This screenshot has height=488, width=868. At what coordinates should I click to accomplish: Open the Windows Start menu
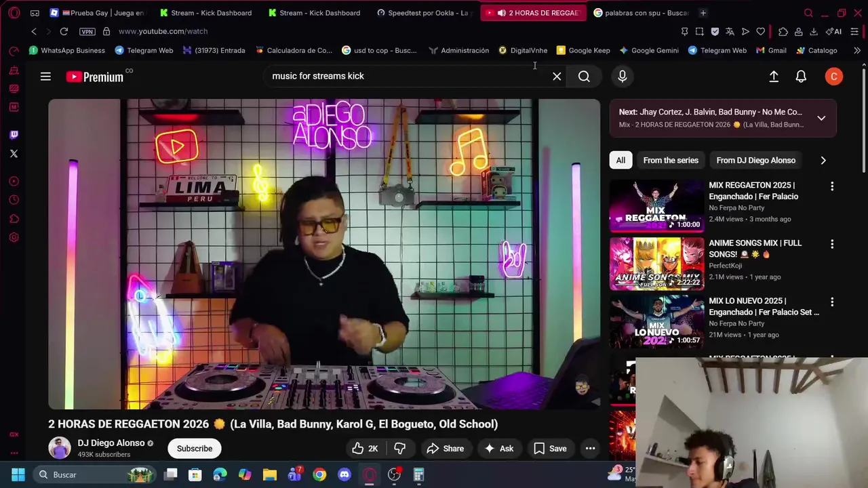coord(18,474)
